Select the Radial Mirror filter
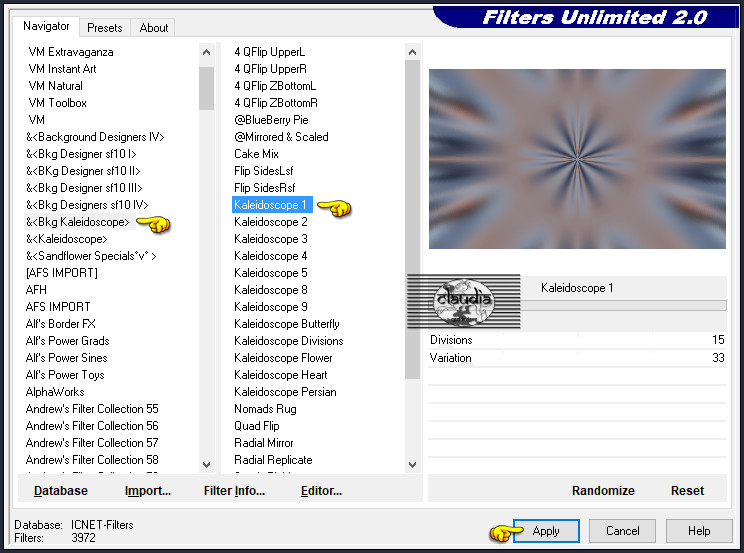Image resolution: width=744 pixels, height=553 pixels. point(264,443)
